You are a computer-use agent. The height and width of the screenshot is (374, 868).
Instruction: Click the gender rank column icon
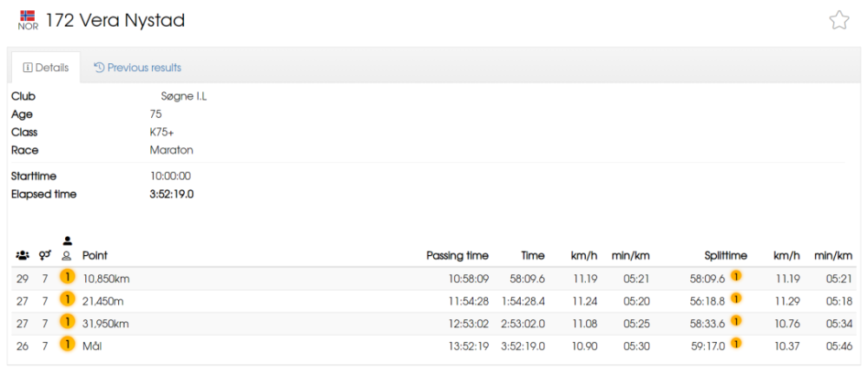[x=45, y=256]
